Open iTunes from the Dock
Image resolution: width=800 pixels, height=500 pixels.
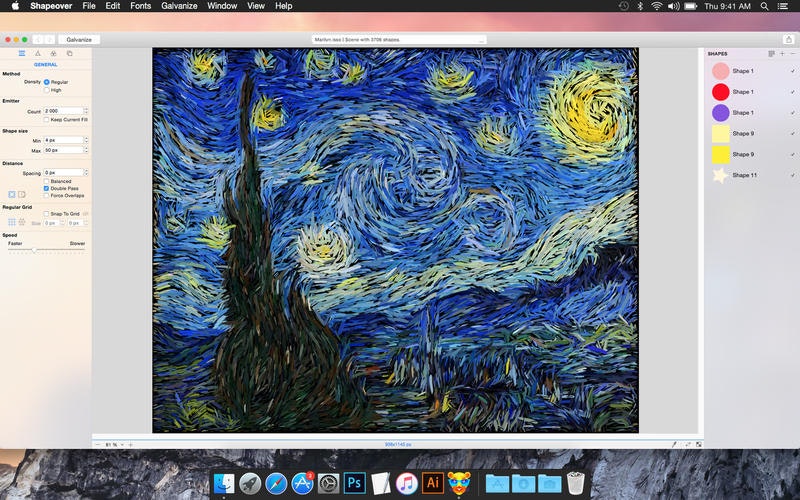(407, 483)
